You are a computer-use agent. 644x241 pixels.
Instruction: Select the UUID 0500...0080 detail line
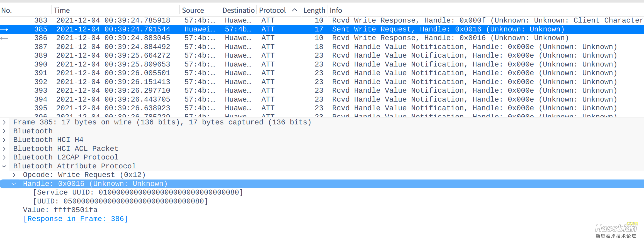(120, 201)
